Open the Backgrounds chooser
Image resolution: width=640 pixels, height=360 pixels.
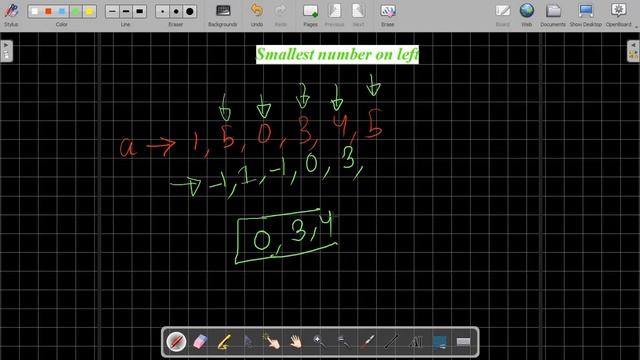point(222,15)
